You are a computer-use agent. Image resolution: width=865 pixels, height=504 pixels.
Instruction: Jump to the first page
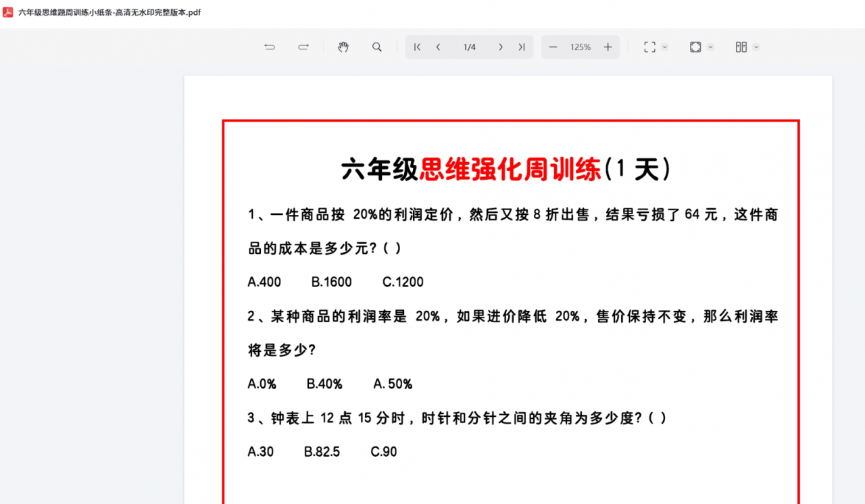point(417,47)
